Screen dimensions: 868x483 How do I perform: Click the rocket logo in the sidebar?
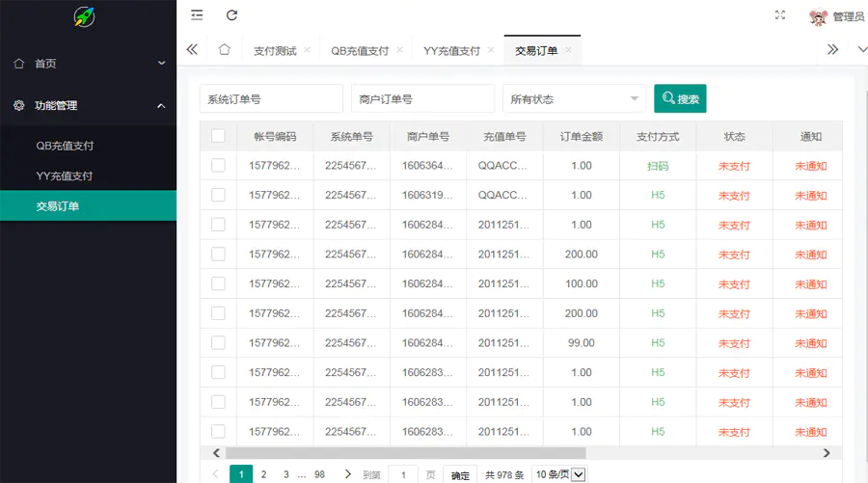85,16
